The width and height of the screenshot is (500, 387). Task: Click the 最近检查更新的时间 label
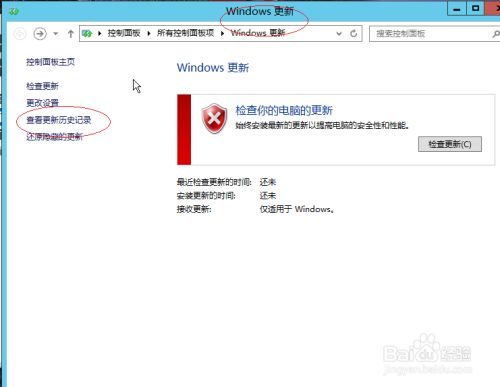(214, 182)
